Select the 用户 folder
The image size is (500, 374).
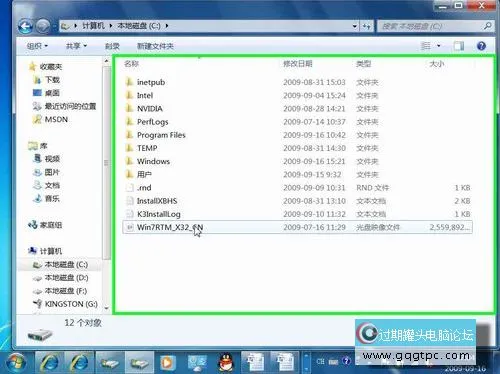(x=144, y=174)
